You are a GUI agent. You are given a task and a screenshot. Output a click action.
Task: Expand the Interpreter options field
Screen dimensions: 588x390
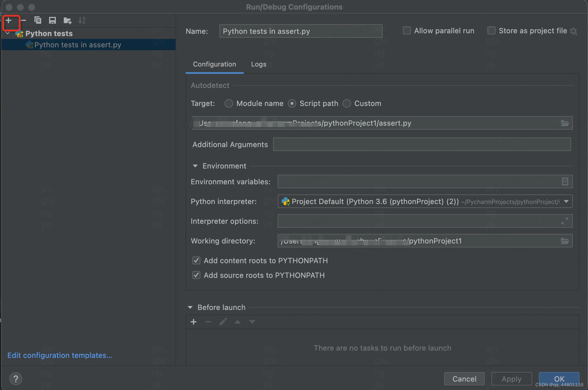pos(565,221)
